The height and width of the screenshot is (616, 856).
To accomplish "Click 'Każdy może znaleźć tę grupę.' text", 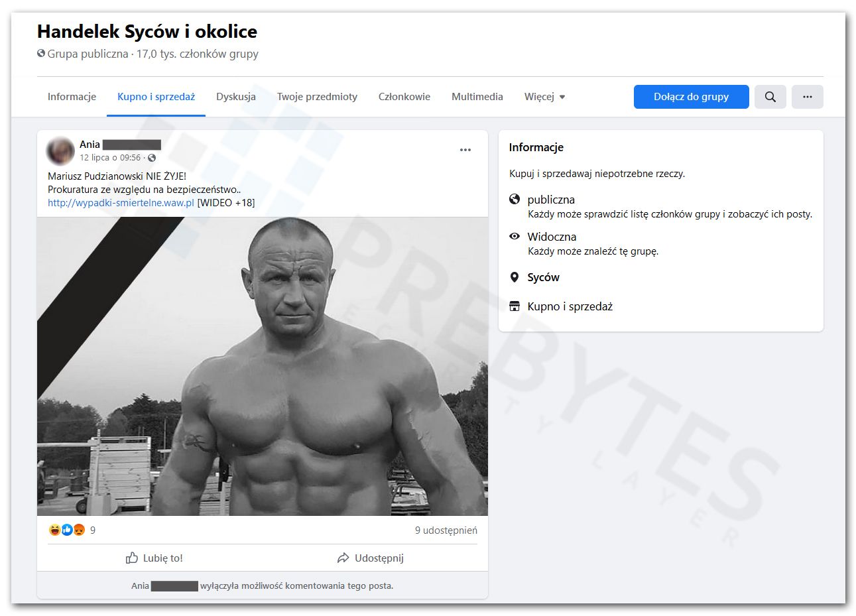I will [593, 251].
